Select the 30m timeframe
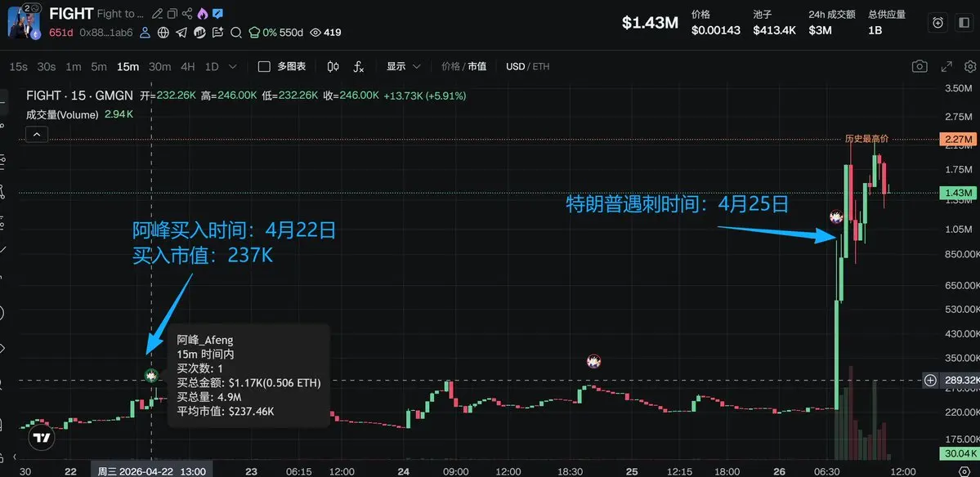 (x=160, y=66)
